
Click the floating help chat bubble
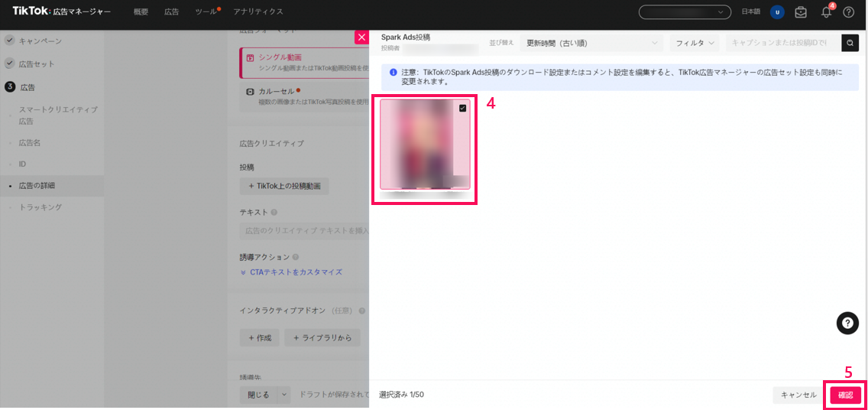847,324
